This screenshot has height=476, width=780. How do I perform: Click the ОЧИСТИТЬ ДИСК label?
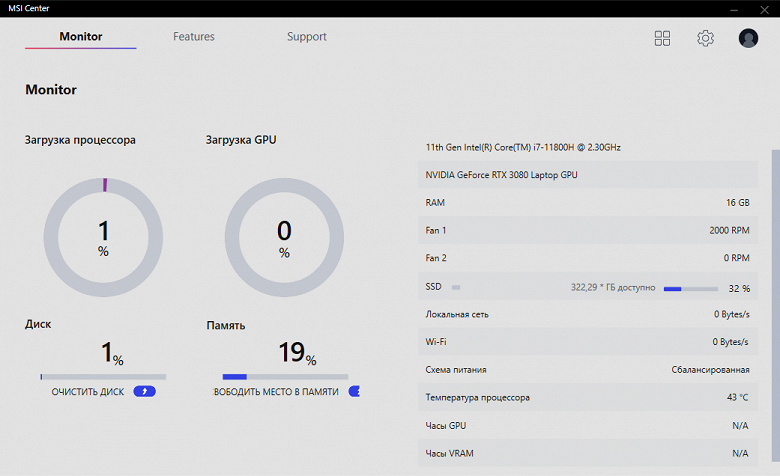click(88, 392)
